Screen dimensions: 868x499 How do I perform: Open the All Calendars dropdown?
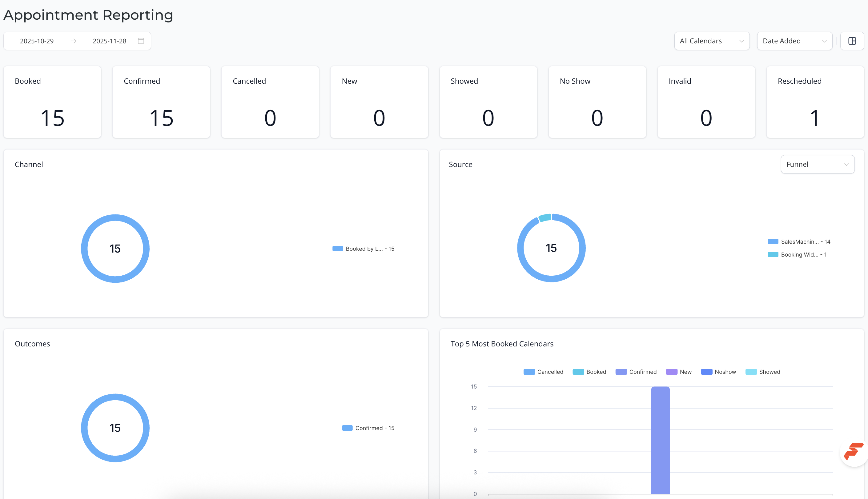tap(712, 41)
